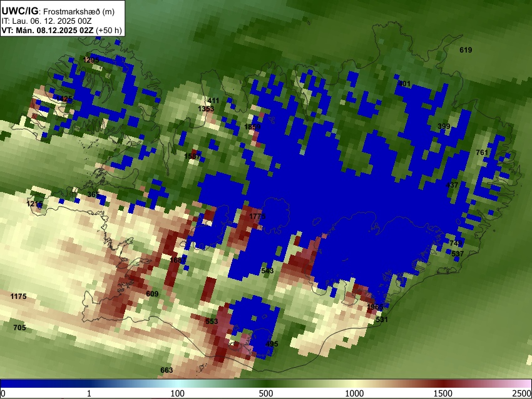Click the 1295 value label on map
The width and height of the screenshot is (532, 399).
(91, 60)
